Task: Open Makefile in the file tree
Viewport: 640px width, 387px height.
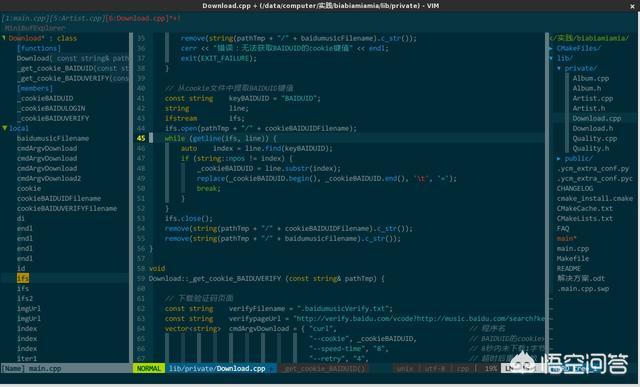Action: click(x=573, y=258)
